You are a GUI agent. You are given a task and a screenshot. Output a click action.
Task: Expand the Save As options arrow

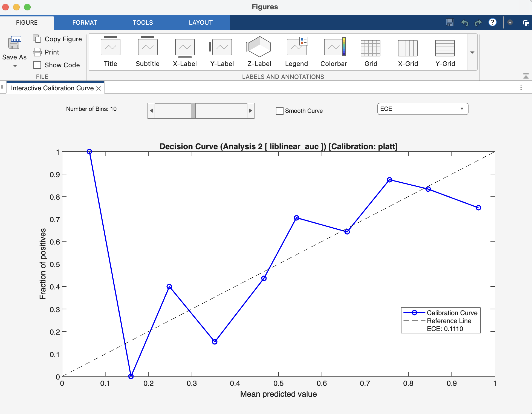click(x=15, y=66)
